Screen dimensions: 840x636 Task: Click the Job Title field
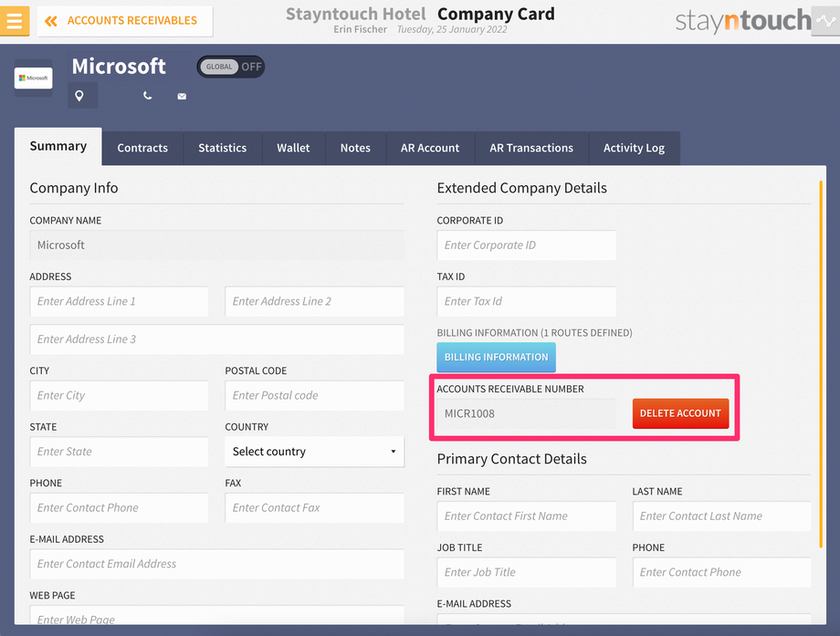click(527, 573)
